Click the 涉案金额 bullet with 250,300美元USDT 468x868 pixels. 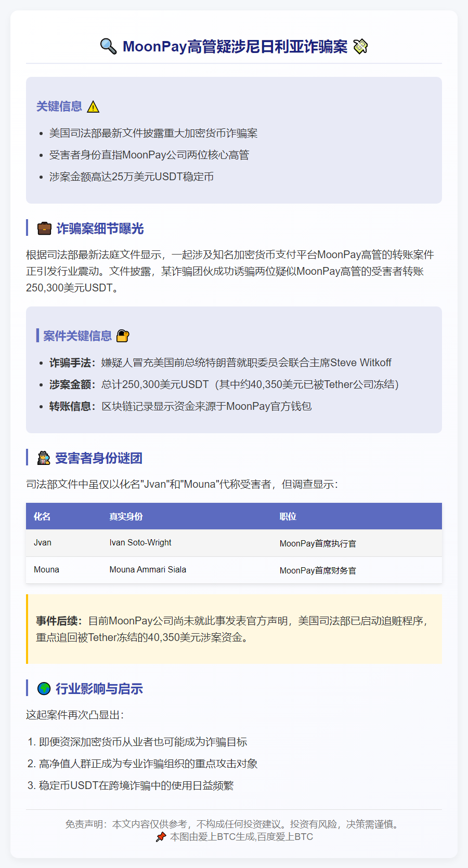click(x=224, y=384)
